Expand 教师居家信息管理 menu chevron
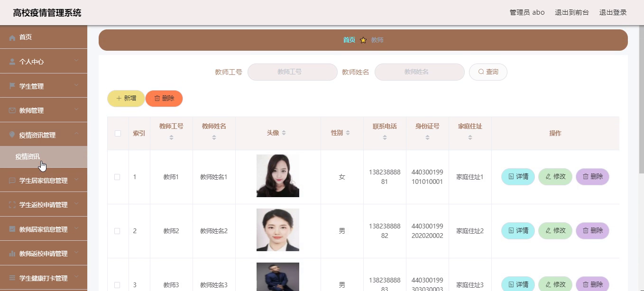This screenshot has height=291, width=644. tap(76, 229)
